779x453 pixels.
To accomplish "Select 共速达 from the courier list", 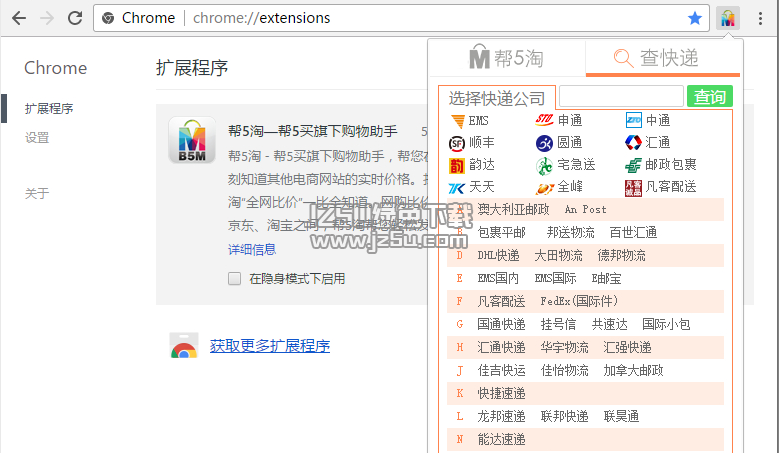I will click(610, 324).
